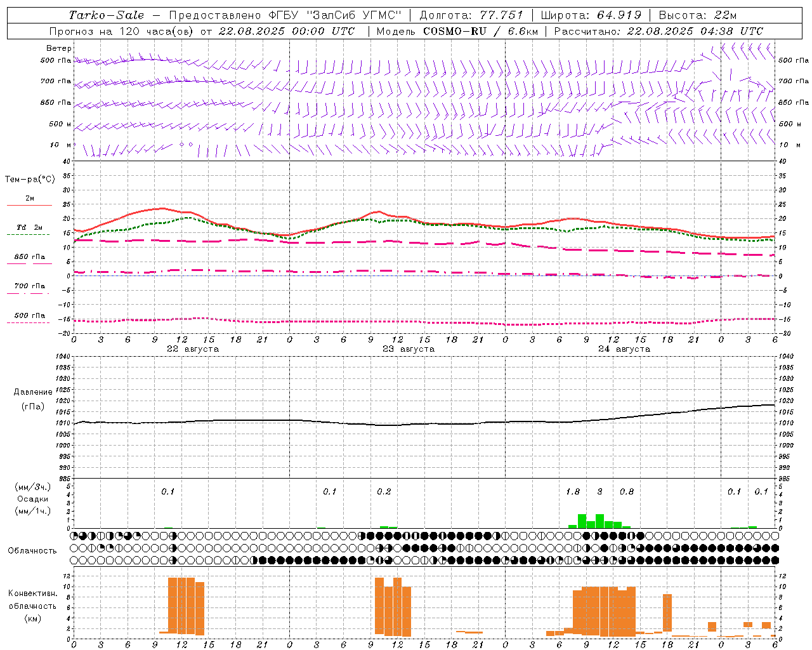Click the station name "Tarko-Sale"
812x650 pixels.
(107, 15)
